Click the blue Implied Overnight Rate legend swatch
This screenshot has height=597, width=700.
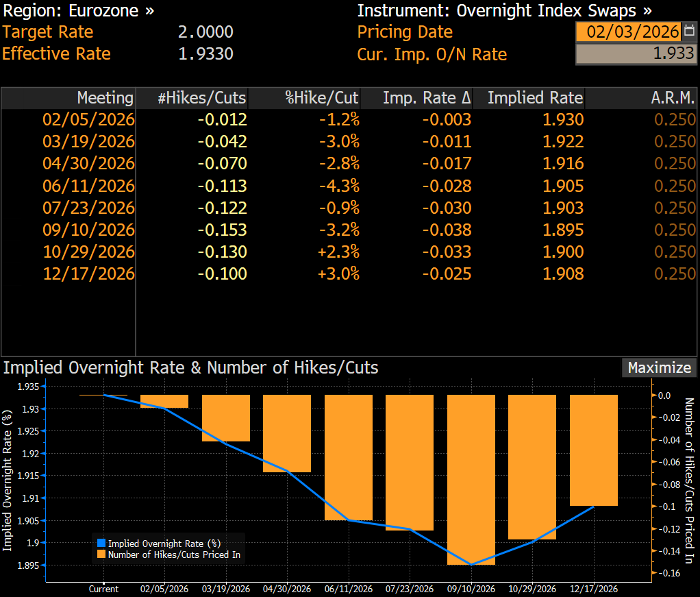pos(101,544)
